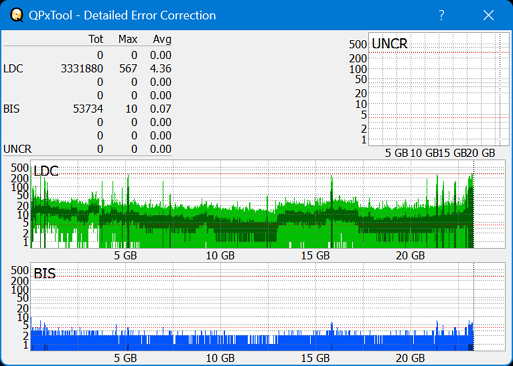Click the 5 GB axis label under UNCR graph
The image size is (513, 366).
397,153
